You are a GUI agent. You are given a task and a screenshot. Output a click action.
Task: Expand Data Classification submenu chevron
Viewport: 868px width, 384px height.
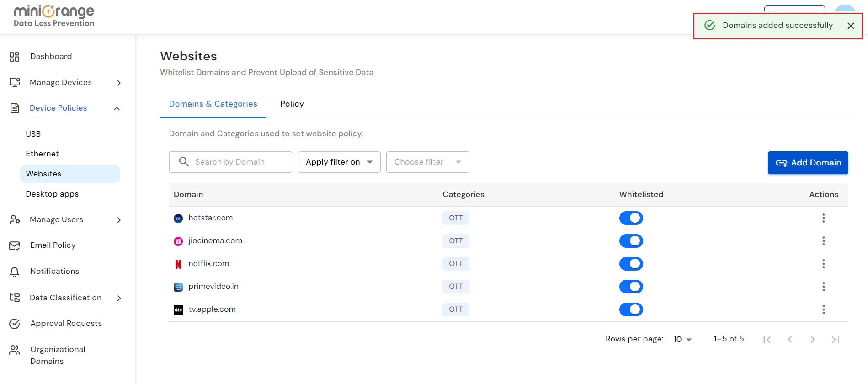119,298
